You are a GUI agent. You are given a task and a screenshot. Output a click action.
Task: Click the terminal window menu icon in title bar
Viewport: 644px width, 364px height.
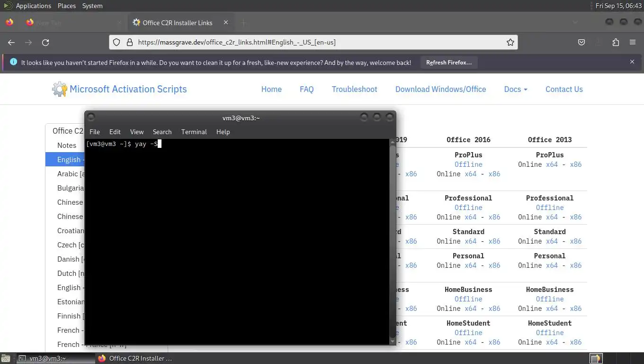[91, 117]
